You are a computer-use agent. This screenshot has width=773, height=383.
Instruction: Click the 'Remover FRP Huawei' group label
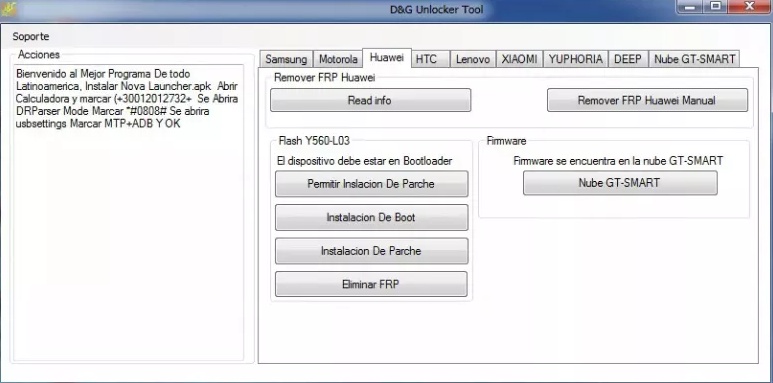click(x=324, y=77)
